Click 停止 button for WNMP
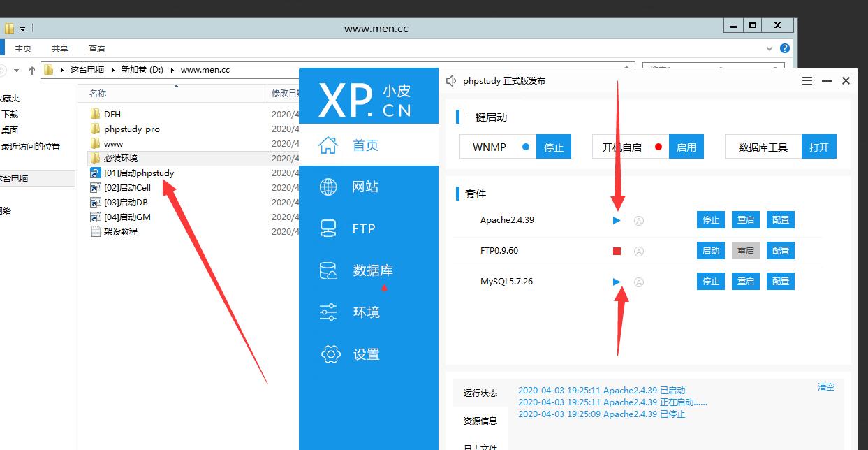The width and height of the screenshot is (868, 450). pyautogui.click(x=554, y=147)
